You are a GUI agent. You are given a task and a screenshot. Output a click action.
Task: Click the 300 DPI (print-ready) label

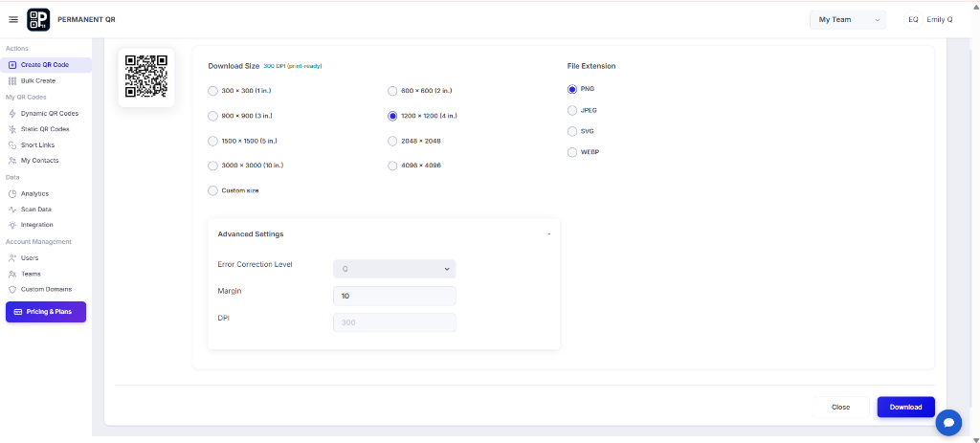[x=293, y=66]
